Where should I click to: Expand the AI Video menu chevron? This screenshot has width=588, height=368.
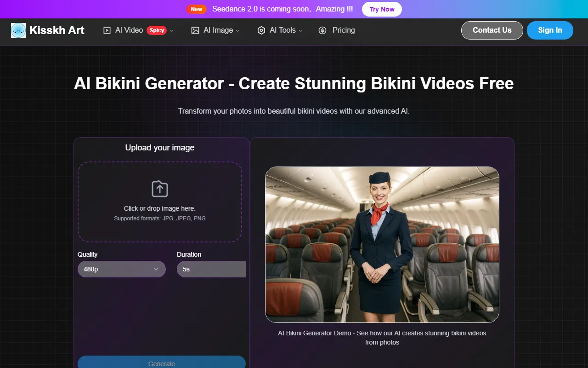[x=171, y=31]
